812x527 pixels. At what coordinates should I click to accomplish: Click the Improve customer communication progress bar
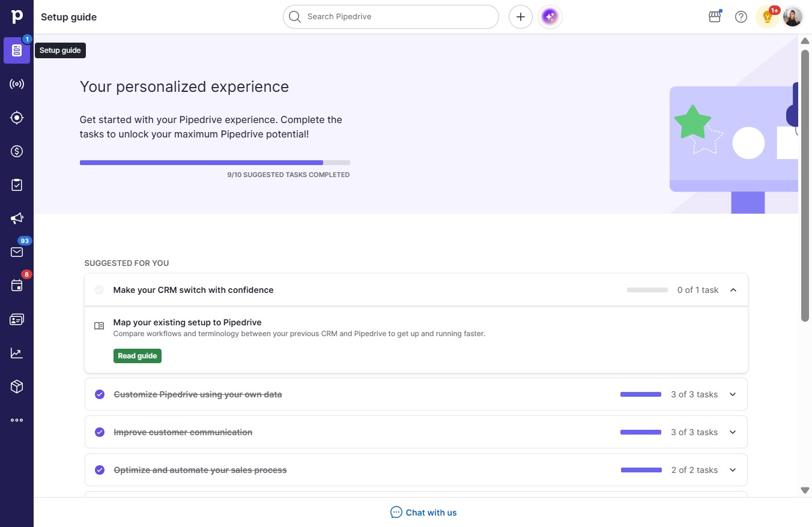coord(641,432)
